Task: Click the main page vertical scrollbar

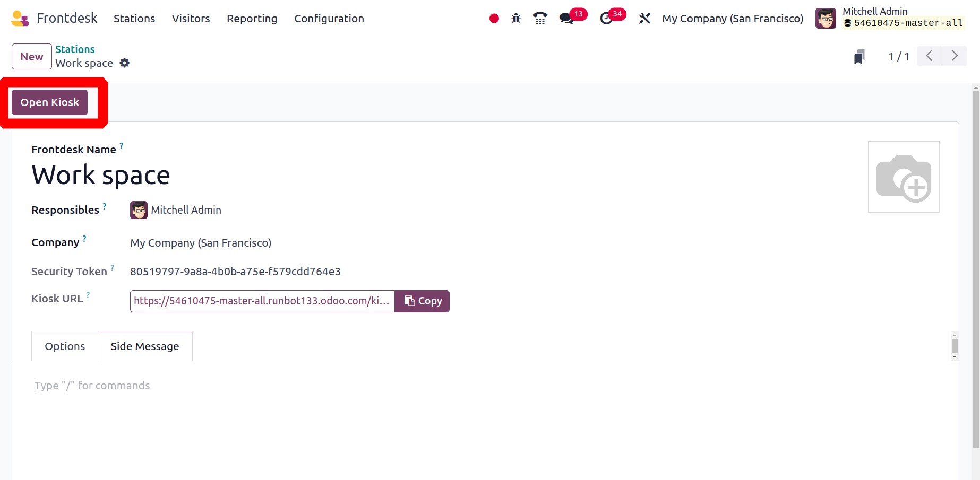Action: coord(976,269)
